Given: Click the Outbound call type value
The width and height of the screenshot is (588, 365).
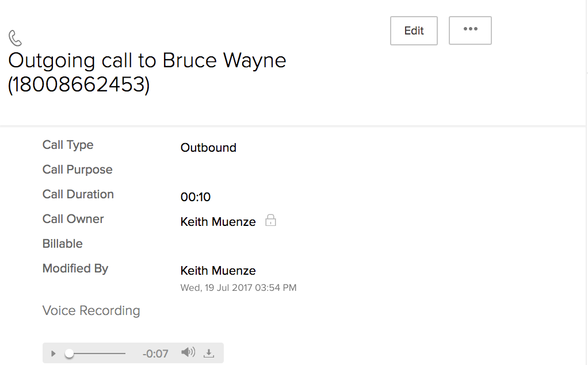Looking at the screenshot, I should pos(208,148).
